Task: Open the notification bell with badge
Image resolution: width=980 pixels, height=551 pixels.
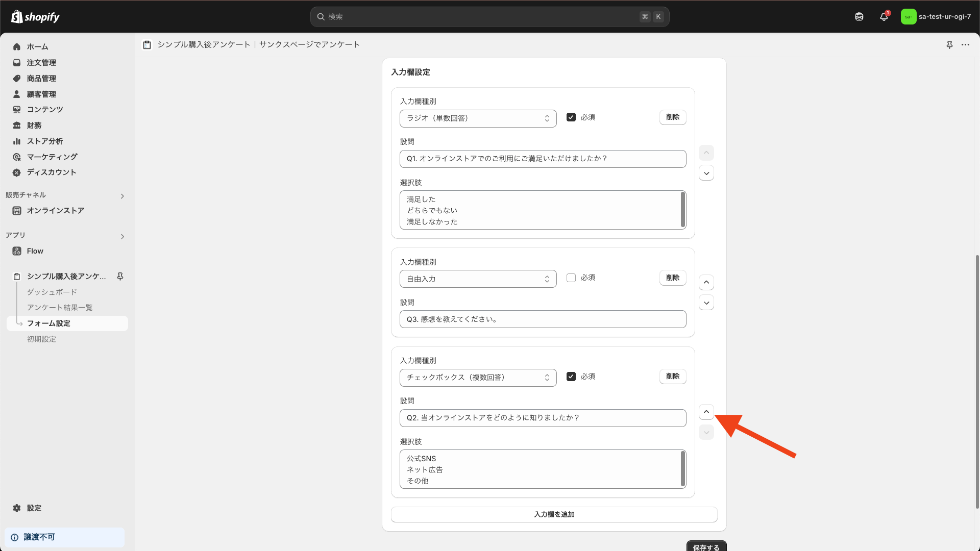Action: coord(884,16)
